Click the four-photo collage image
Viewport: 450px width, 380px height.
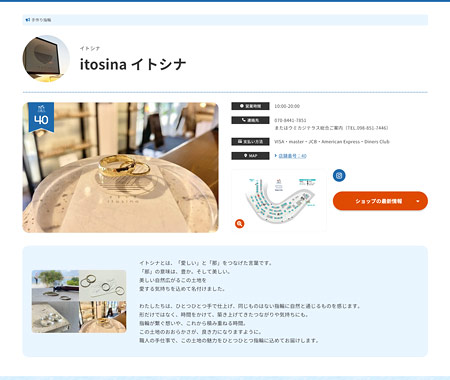point(79,301)
